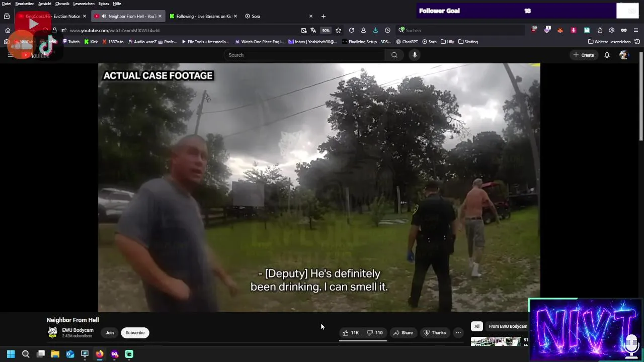Click the EWU Bodycam channel avatar
644x362 pixels.
tap(52, 332)
